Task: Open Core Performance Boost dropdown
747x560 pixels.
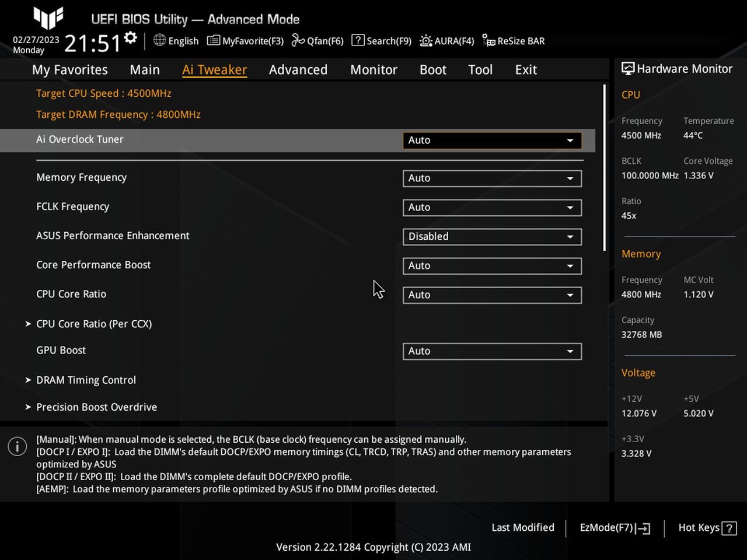Action: [492, 265]
